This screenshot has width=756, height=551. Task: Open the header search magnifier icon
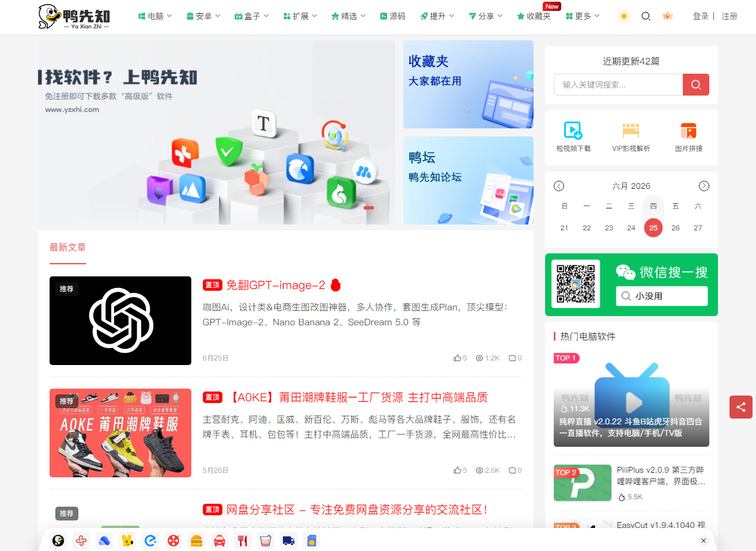[646, 16]
